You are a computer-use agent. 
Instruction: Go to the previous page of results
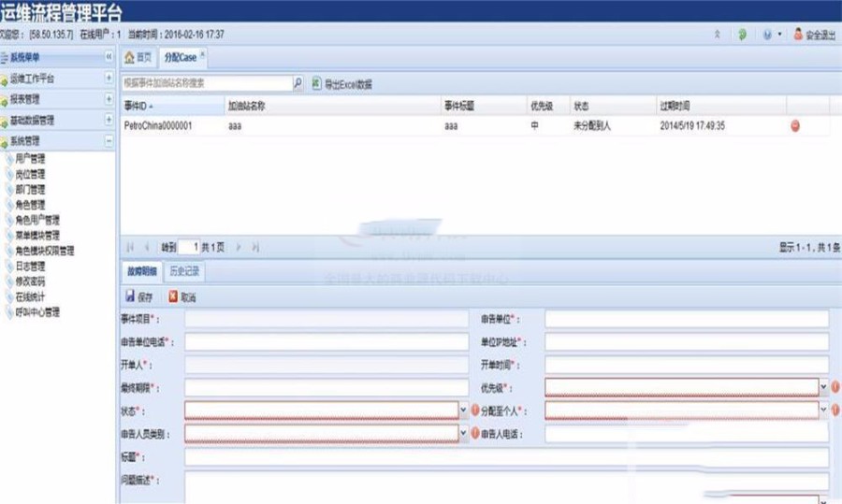[147, 247]
